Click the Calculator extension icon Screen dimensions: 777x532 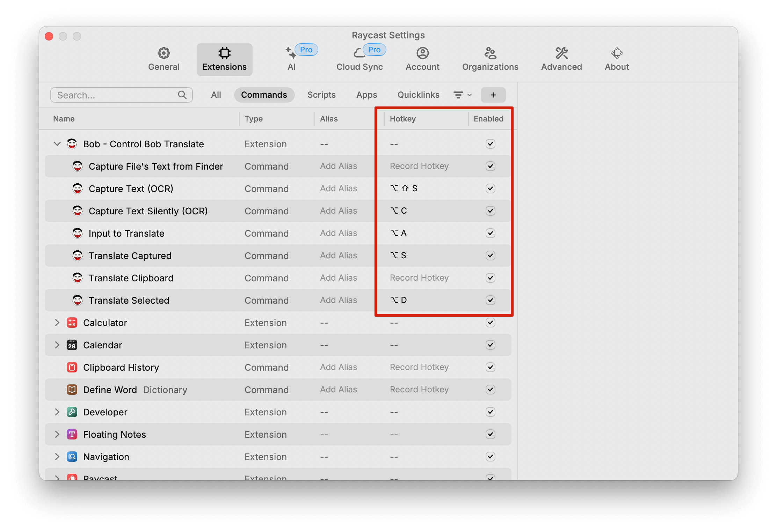click(x=72, y=323)
